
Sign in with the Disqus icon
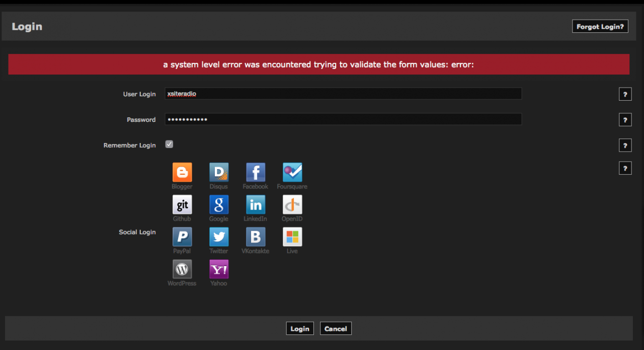click(219, 172)
